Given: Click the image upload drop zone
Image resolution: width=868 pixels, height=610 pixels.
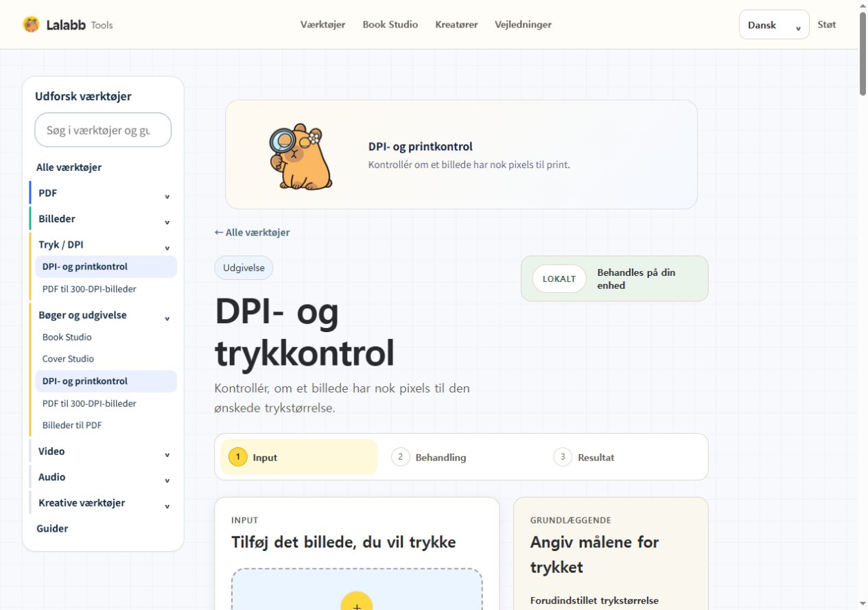Looking at the screenshot, I should point(357,589).
